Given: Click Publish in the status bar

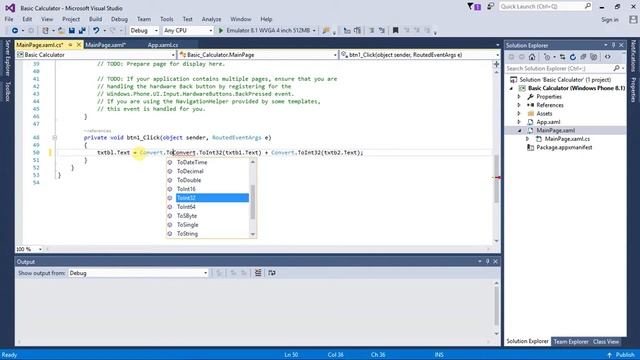Looking at the screenshot, I should click(x=621, y=355).
